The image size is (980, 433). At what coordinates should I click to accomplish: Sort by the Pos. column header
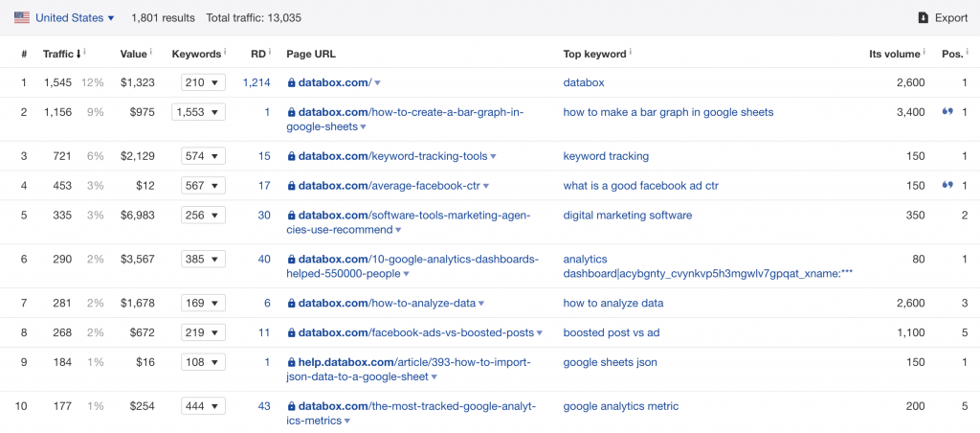(952, 55)
